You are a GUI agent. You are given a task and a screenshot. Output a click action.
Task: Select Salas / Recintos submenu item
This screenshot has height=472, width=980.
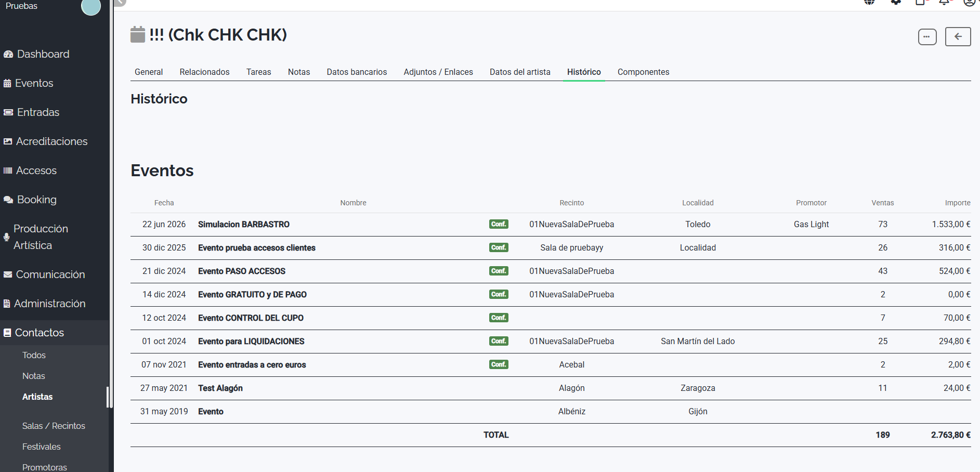point(54,426)
